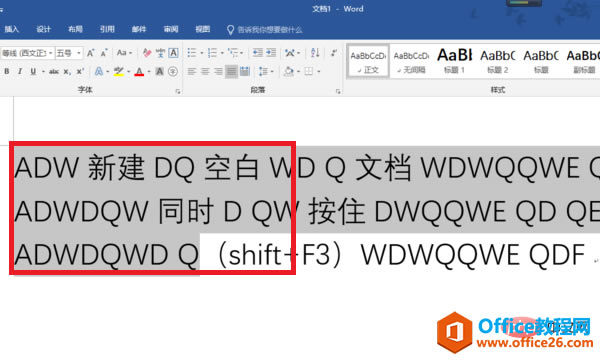Insert enclosed character circle icon
The height and width of the screenshot is (360, 600).
173,72
